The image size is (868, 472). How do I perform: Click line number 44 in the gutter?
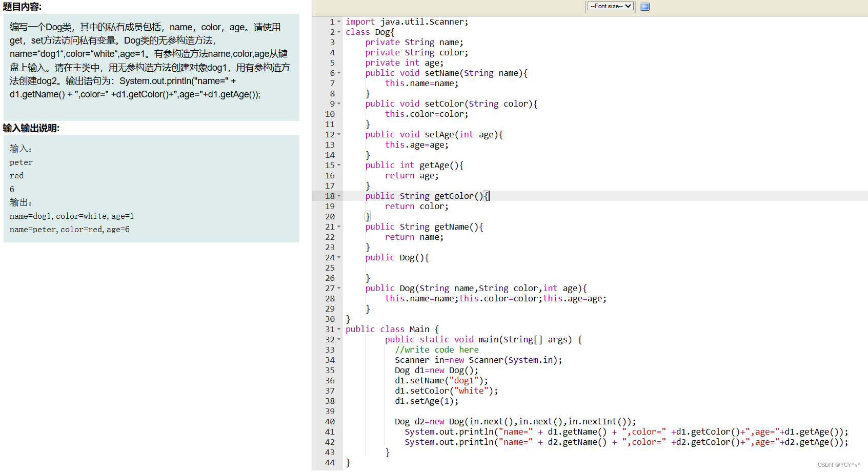point(330,462)
